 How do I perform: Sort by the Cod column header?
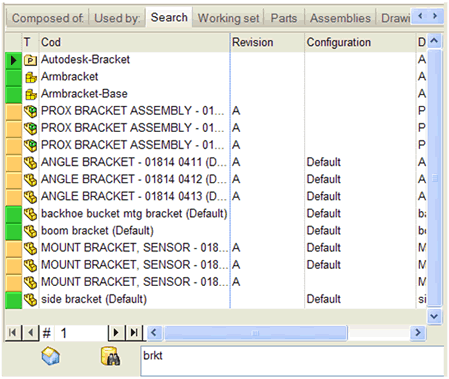pyautogui.click(x=134, y=42)
